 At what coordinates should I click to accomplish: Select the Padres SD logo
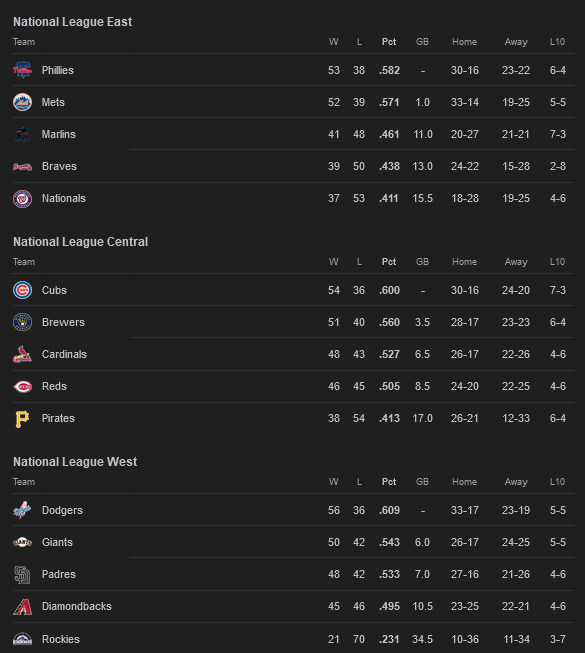[22, 575]
